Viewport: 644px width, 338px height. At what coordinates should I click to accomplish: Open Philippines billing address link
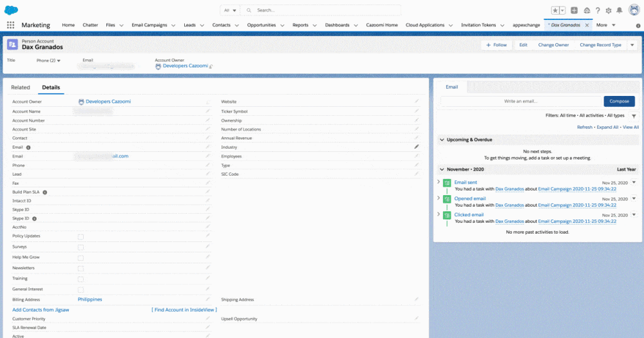click(90, 299)
